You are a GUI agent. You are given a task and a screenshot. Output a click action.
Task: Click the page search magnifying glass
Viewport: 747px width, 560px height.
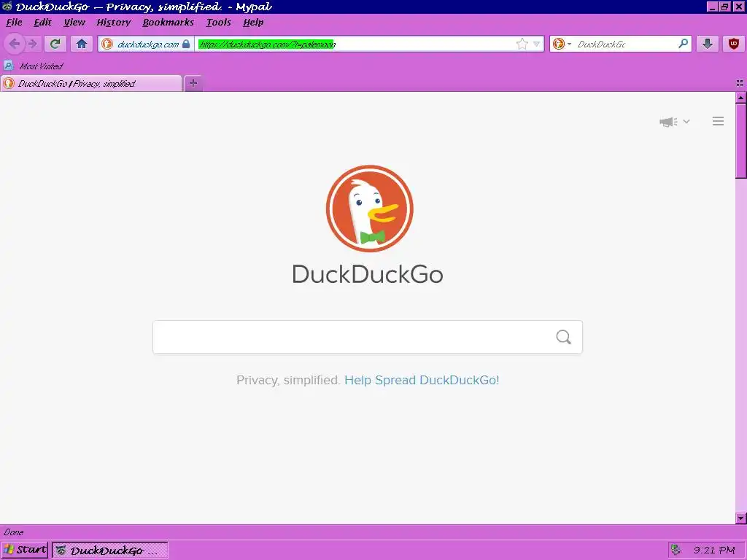coord(564,337)
